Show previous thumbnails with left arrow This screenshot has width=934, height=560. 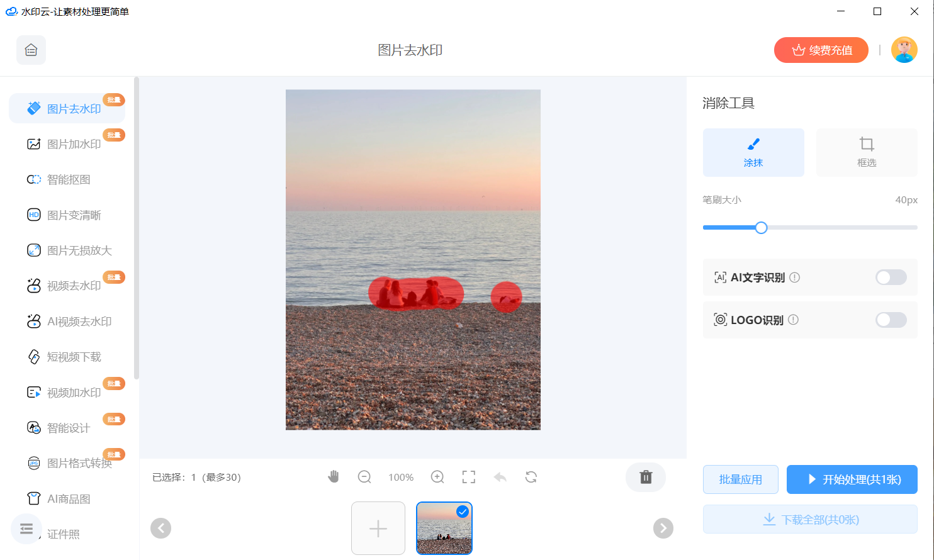(x=160, y=528)
